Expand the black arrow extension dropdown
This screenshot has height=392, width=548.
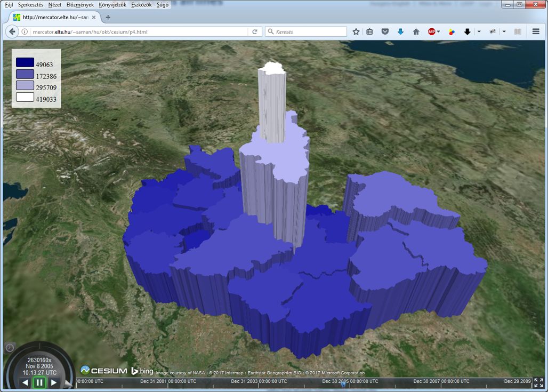click(x=479, y=31)
